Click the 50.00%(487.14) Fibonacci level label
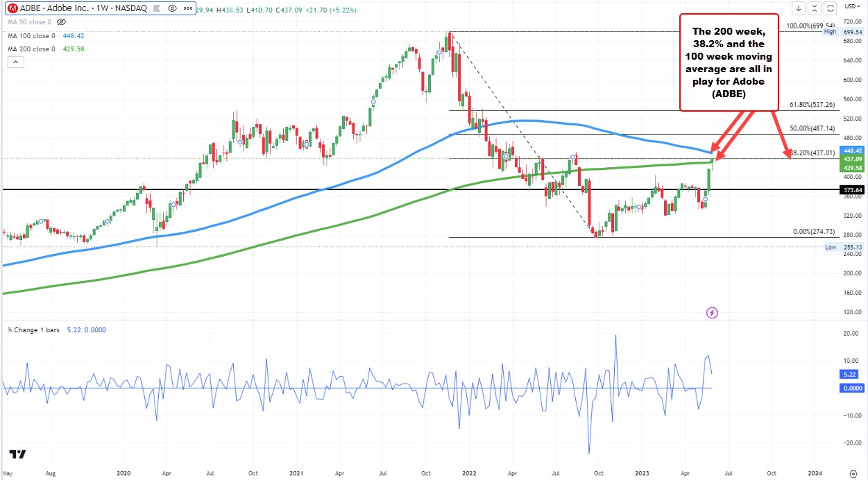This screenshot has height=480, width=868. (x=813, y=129)
